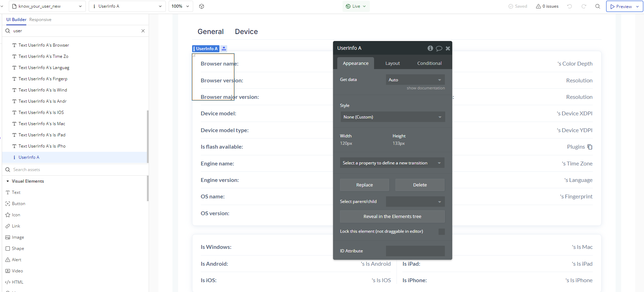Click the redo arrow icon
The width and height of the screenshot is (644, 292).
point(584,6)
